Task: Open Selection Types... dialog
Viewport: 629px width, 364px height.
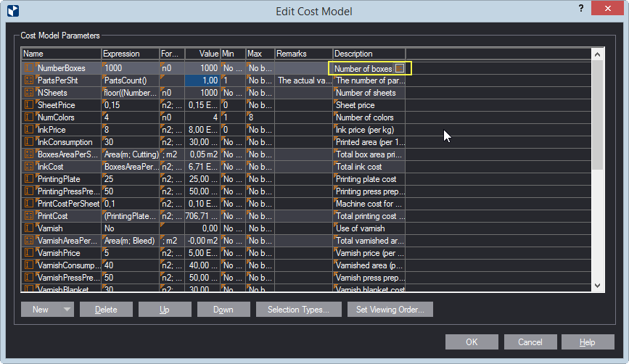Action: pos(298,310)
